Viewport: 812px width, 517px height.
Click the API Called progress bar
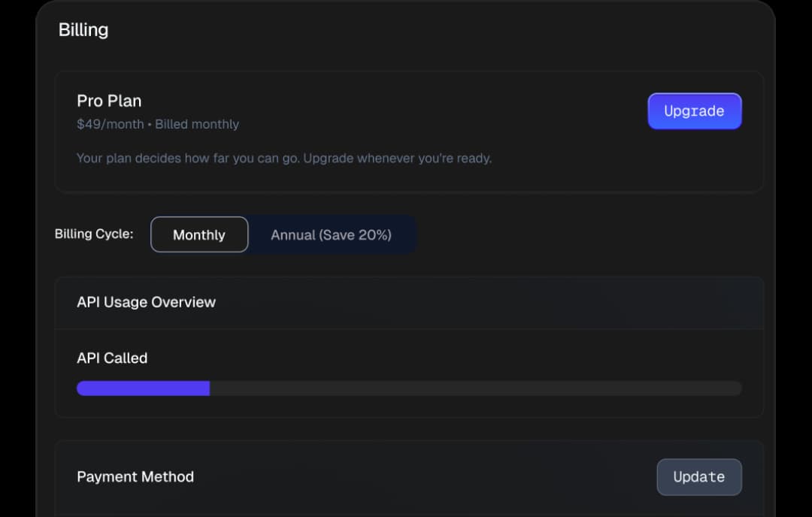click(409, 388)
